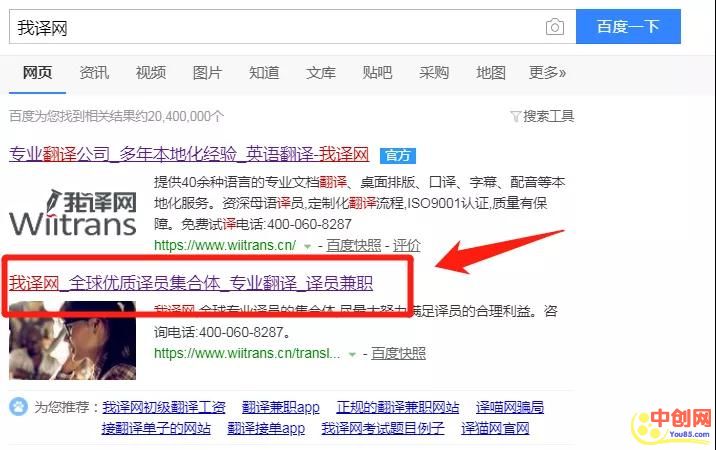Click the 官方 badge on first result
Viewport: 716px width, 450px height.
397,155
